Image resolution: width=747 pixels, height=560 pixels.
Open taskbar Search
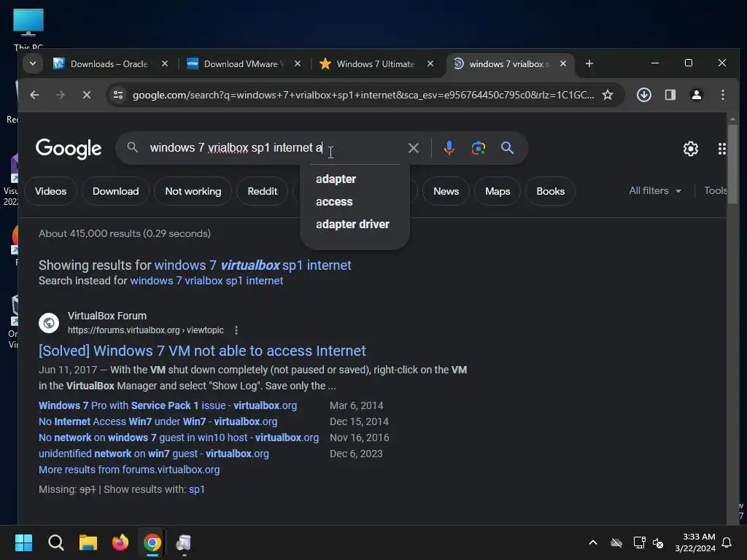pyautogui.click(x=55, y=542)
